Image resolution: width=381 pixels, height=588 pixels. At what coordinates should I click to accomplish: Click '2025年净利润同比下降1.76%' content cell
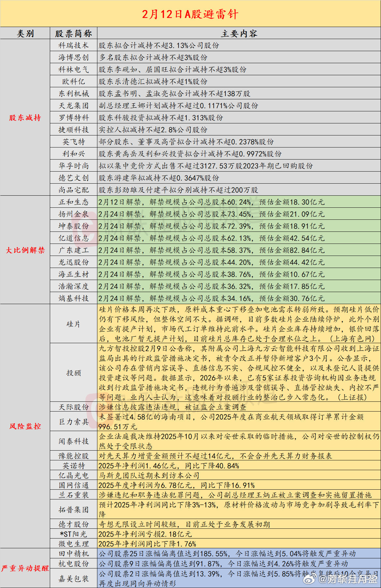coord(239,544)
